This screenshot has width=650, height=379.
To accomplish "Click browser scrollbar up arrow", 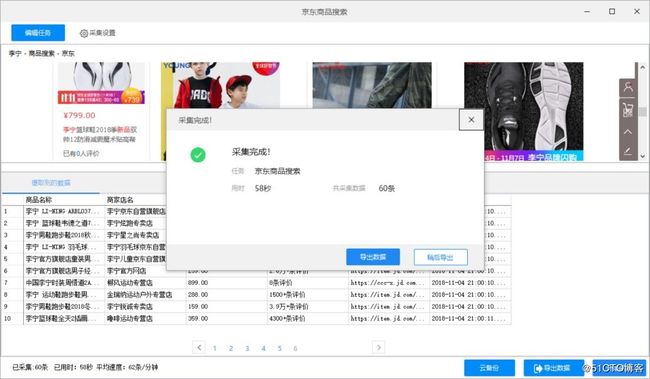I will coord(643,67).
